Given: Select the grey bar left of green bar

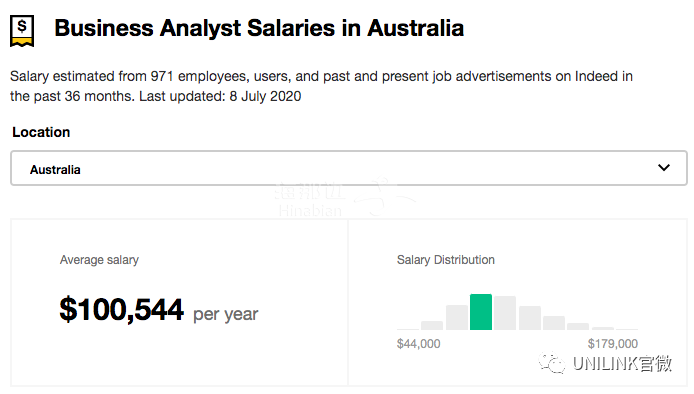Looking at the screenshot, I should click(457, 317).
